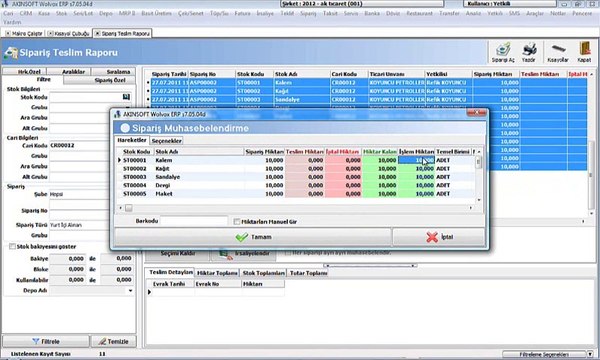Select the ST00004 Dergi row in dialog

(295, 186)
